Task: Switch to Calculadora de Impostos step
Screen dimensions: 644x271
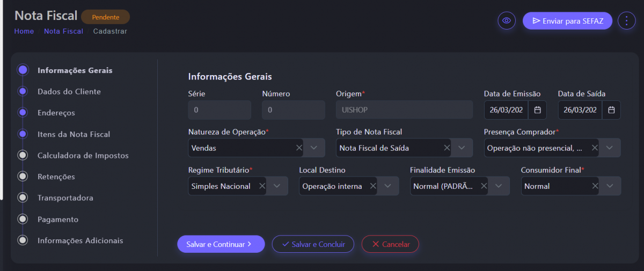Action: (83, 156)
